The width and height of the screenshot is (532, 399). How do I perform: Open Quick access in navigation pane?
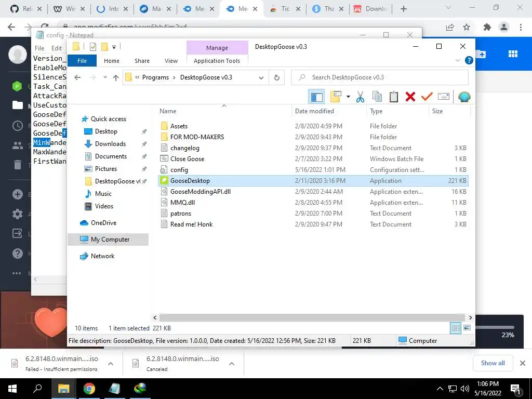click(x=108, y=119)
